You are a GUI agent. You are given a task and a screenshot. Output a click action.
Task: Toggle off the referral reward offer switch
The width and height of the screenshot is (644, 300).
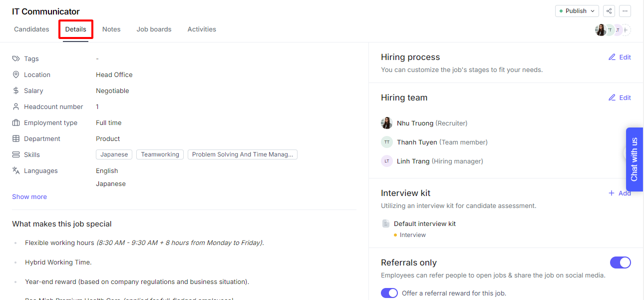[389, 293]
